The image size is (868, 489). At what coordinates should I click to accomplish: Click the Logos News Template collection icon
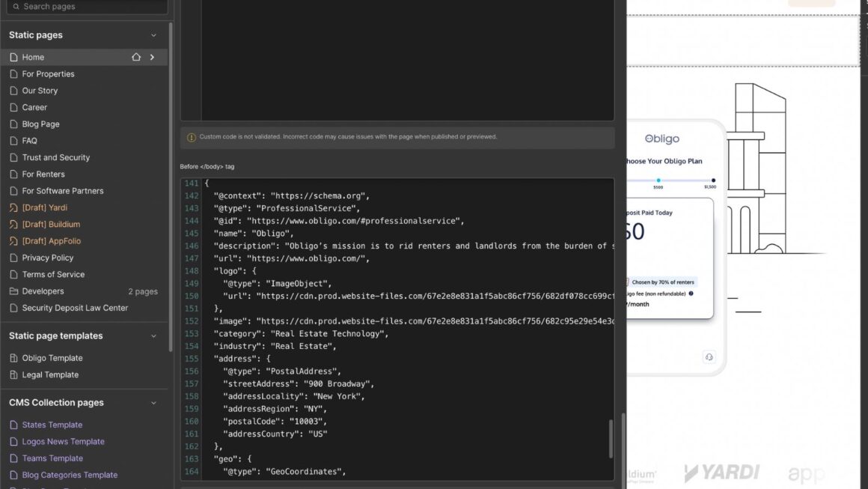13,441
